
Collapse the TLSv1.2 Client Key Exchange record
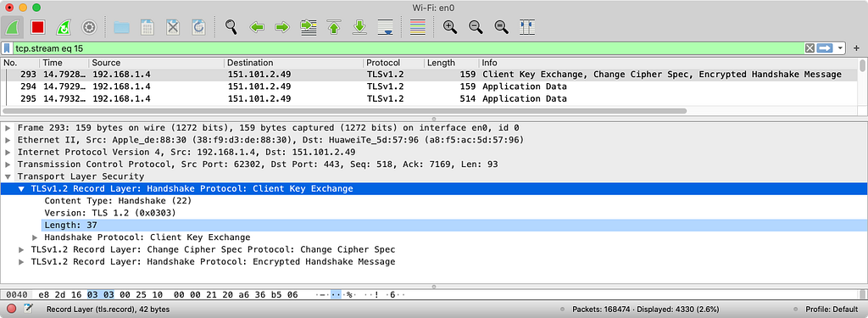tap(21, 189)
